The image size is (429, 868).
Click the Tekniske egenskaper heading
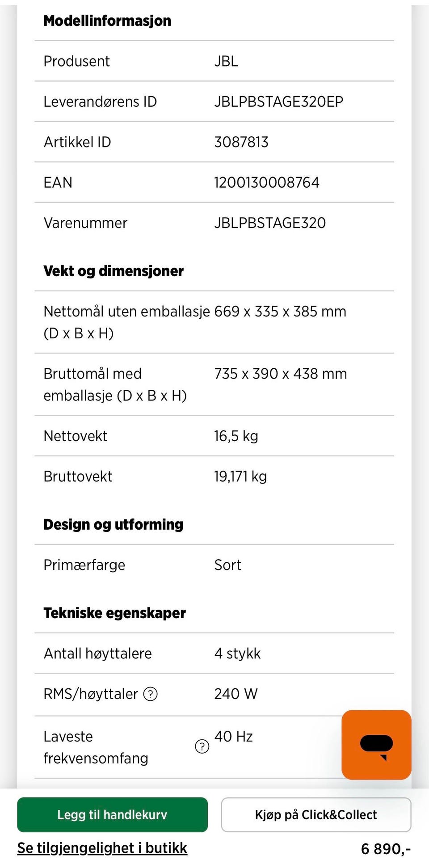tap(114, 613)
